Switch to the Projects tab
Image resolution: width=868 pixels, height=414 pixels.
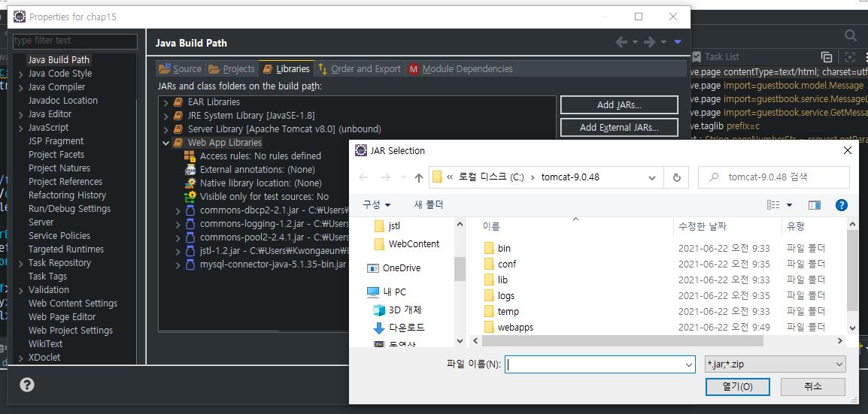coord(232,69)
